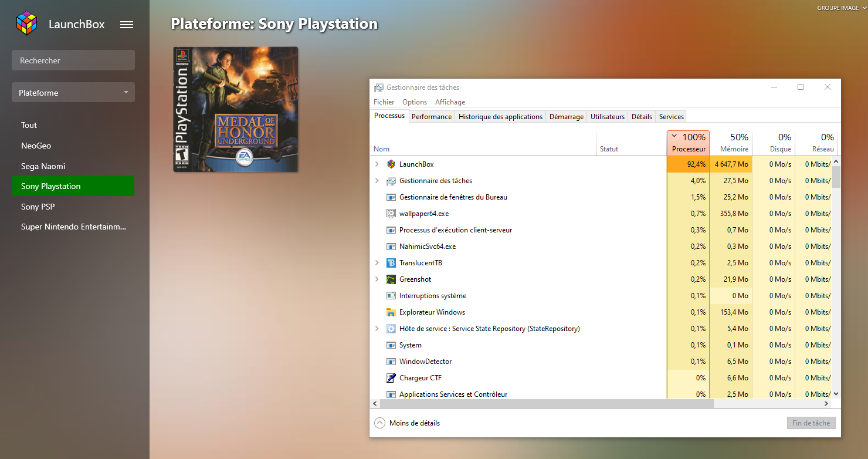868x459 pixels.
Task: Click the WindowDetector process icon
Action: click(391, 362)
